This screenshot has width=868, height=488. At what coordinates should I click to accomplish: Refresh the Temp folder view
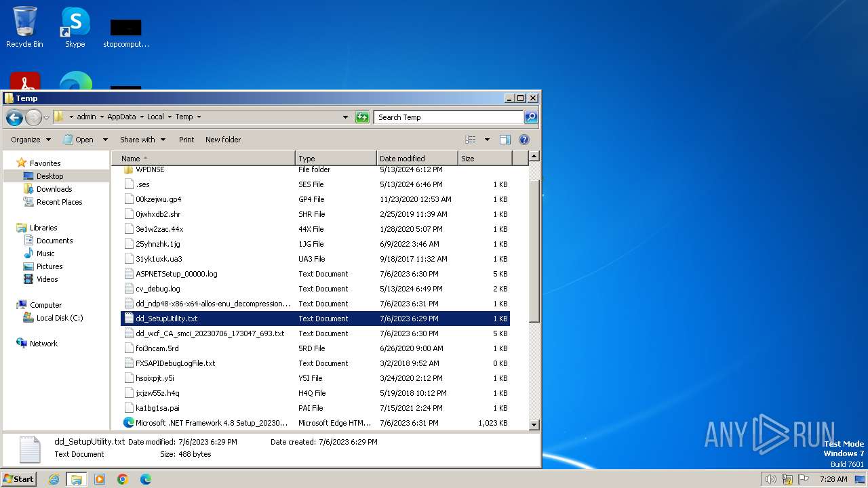(362, 117)
